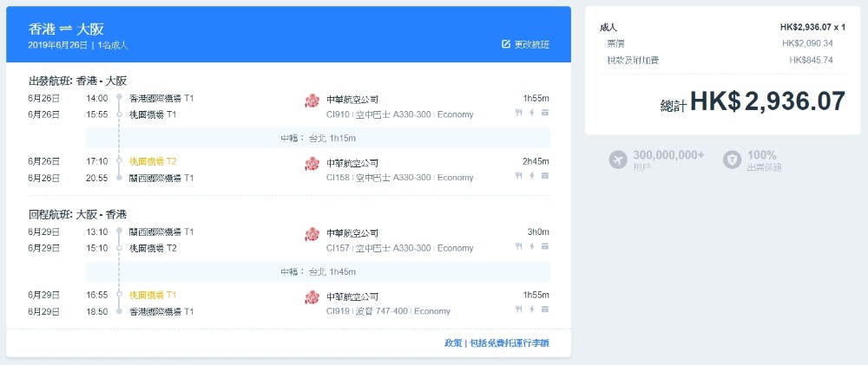Click the China Airlines logo beside CI910

pos(312,101)
